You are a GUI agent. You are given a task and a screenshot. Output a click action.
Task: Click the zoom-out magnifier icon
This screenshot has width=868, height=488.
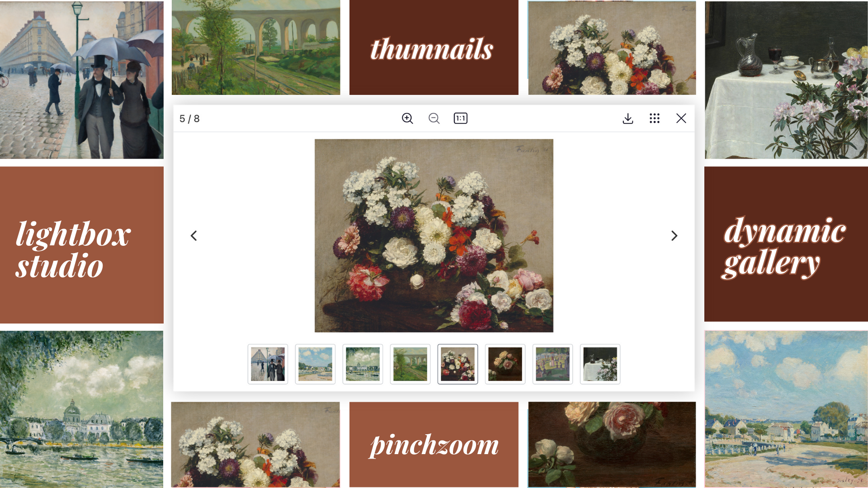pyautogui.click(x=434, y=118)
